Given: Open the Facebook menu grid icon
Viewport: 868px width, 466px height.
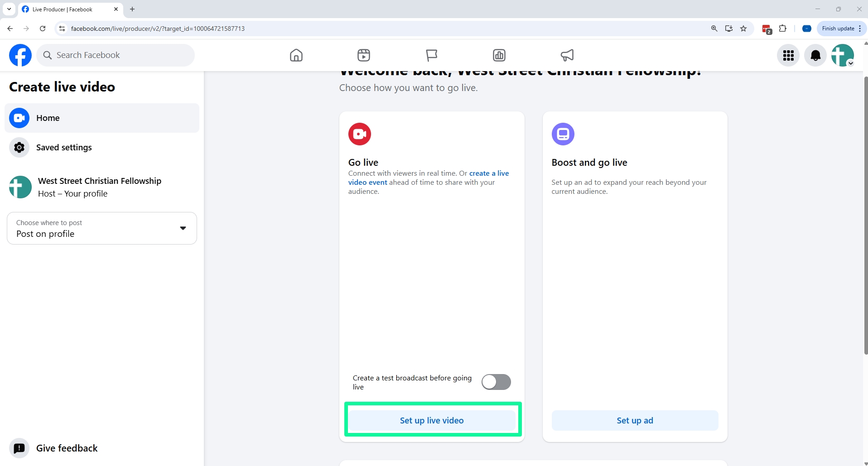Looking at the screenshot, I should tap(788, 55).
